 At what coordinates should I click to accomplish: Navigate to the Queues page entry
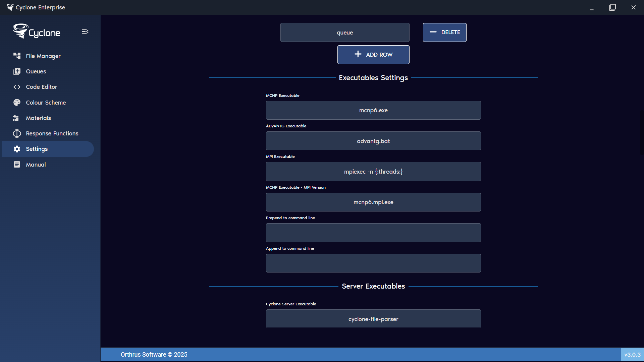tap(36, 71)
